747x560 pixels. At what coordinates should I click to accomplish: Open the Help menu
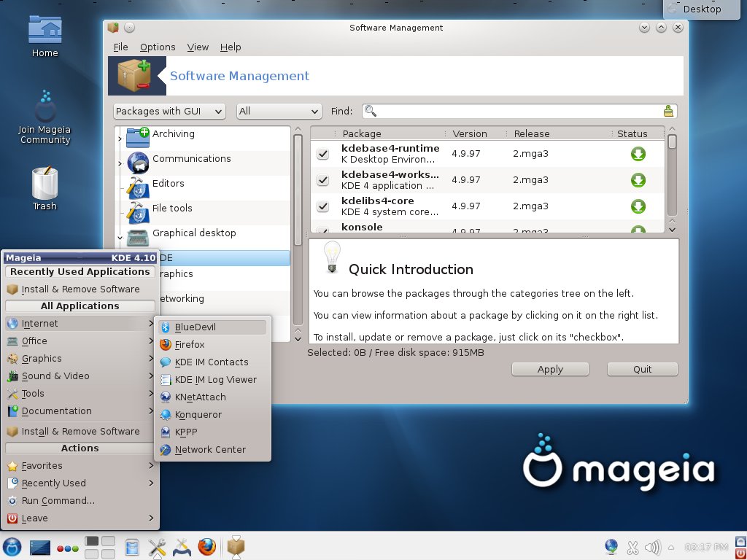click(231, 47)
